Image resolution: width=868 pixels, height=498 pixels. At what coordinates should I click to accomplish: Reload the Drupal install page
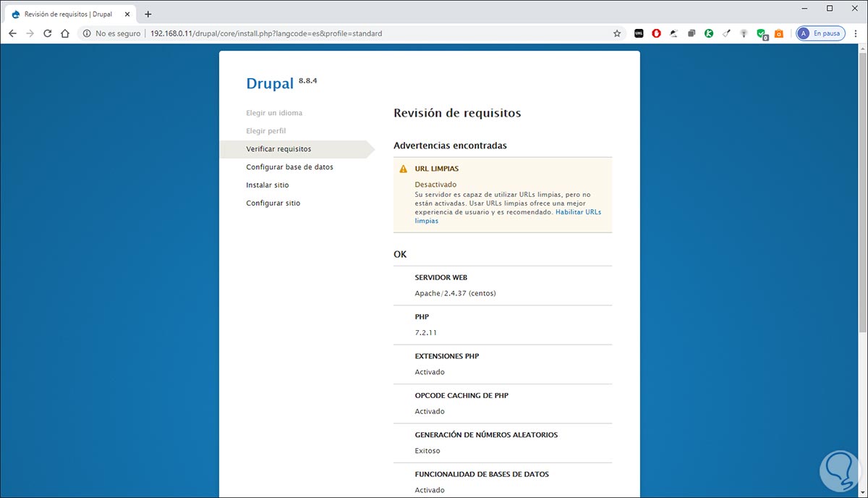click(48, 33)
